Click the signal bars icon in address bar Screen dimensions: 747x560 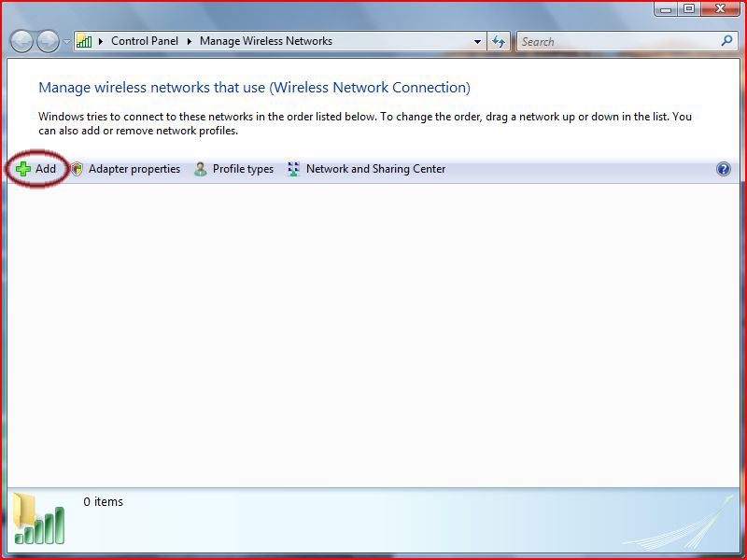tap(84, 41)
